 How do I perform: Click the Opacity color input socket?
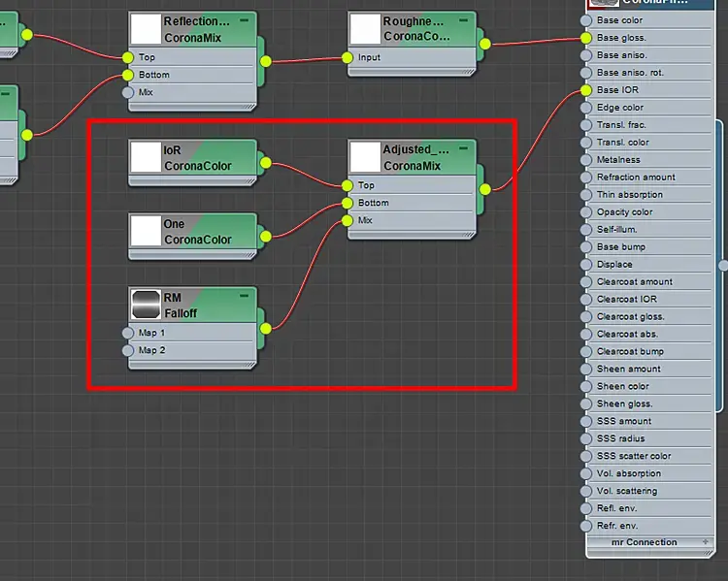click(586, 212)
